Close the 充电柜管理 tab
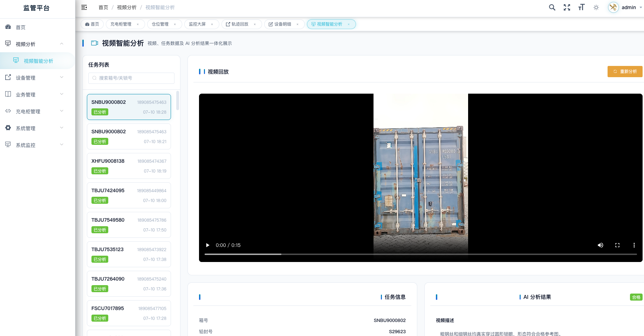 click(x=138, y=24)
